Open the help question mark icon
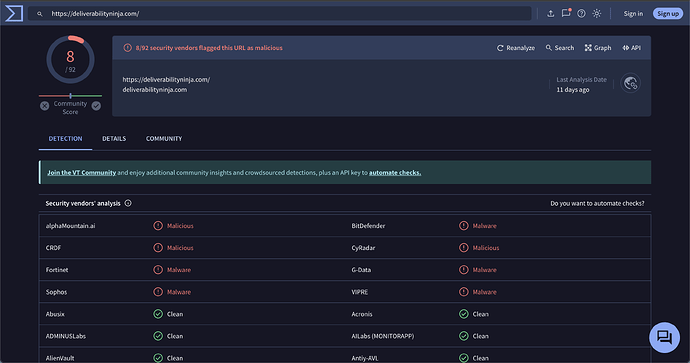This screenshot has height=363, width=690. (x=581, y=14)
